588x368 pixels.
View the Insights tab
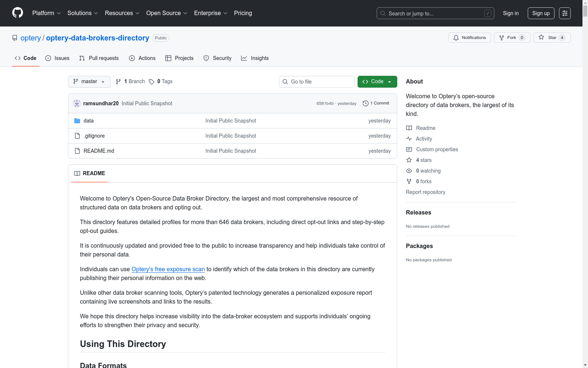pyautogui.click(x=255, y=58)
